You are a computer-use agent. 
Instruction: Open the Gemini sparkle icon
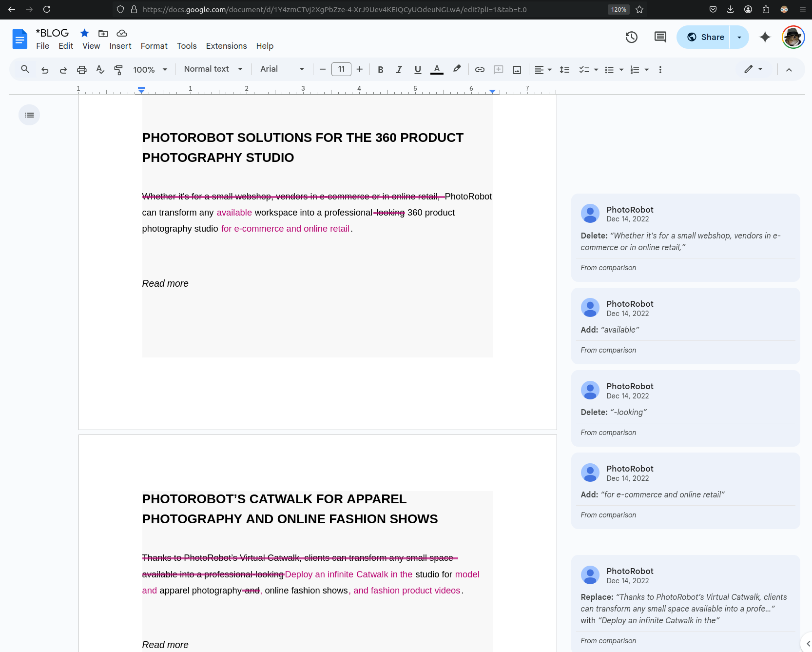[x=765, y=37]
